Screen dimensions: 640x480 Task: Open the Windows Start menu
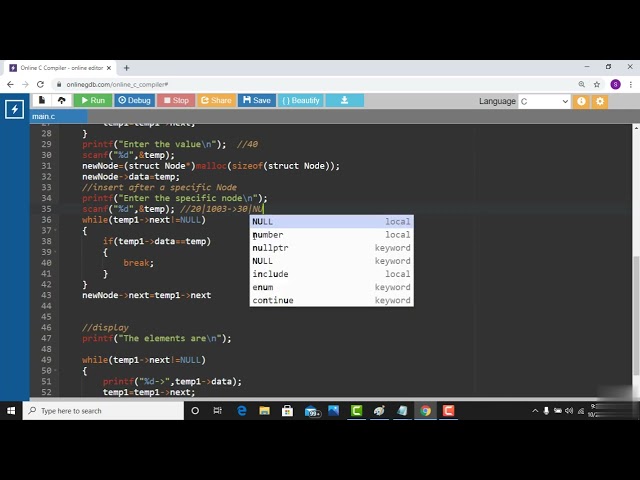click(11, 411)
